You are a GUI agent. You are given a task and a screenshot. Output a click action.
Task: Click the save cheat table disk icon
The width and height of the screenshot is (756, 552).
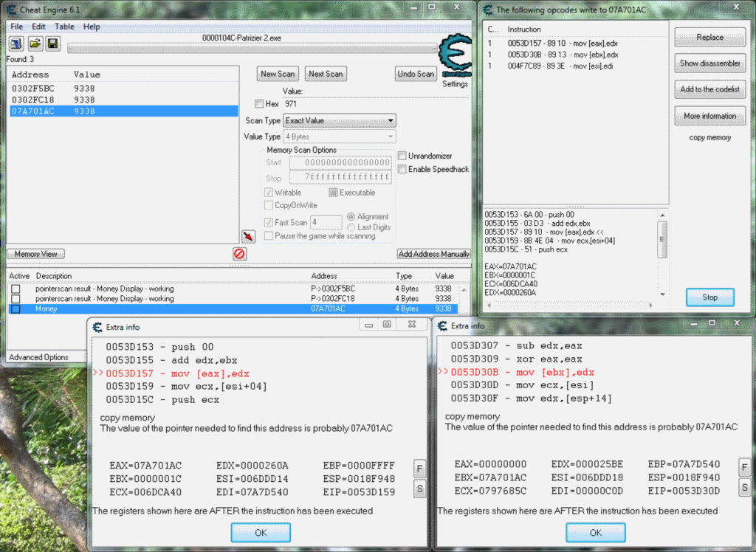point(52,43)
